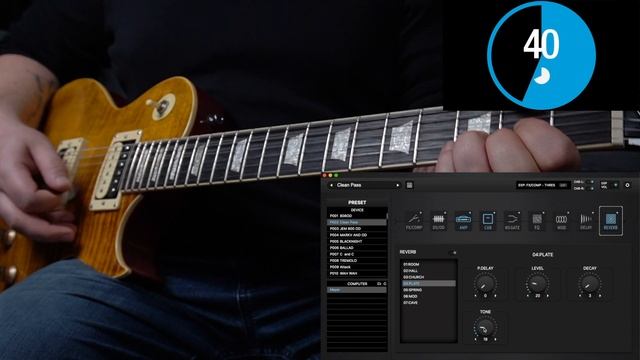Select the P009 Attack preset
The width and height of the screenshot is (640, 360).
357,267
